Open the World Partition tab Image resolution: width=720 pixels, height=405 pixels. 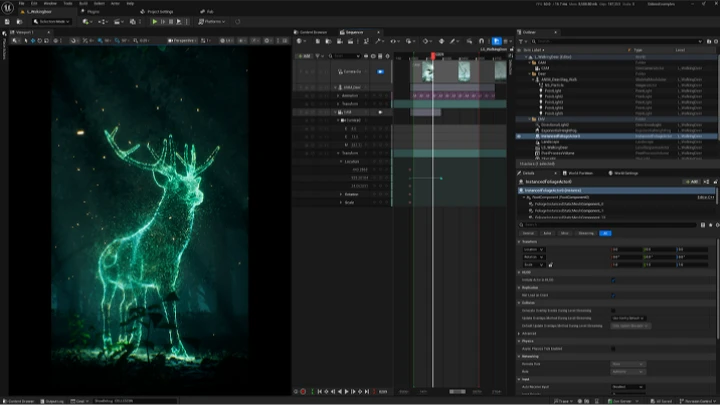click(x=578, y=173)
